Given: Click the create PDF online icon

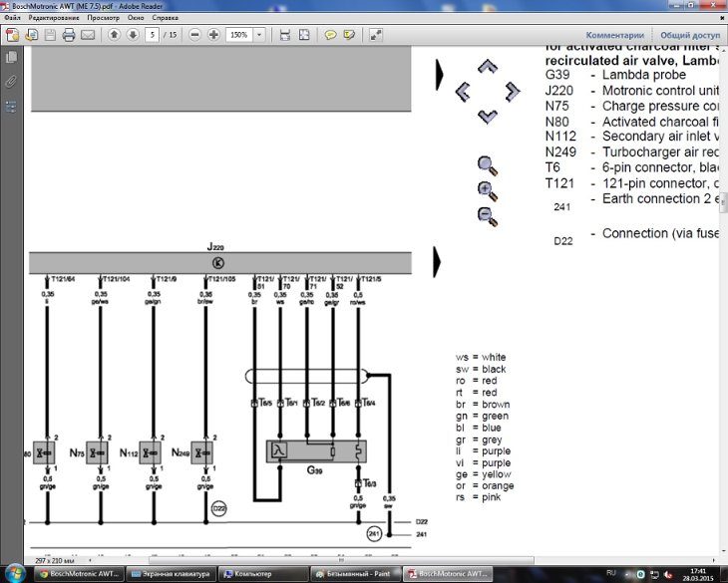Looking at the screenshot, I should (12, 35).
